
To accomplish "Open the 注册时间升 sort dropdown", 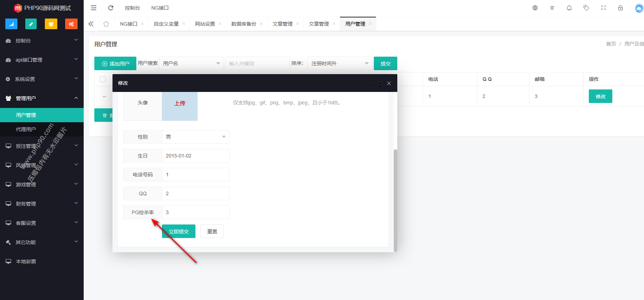I will [x=340, y=63].
